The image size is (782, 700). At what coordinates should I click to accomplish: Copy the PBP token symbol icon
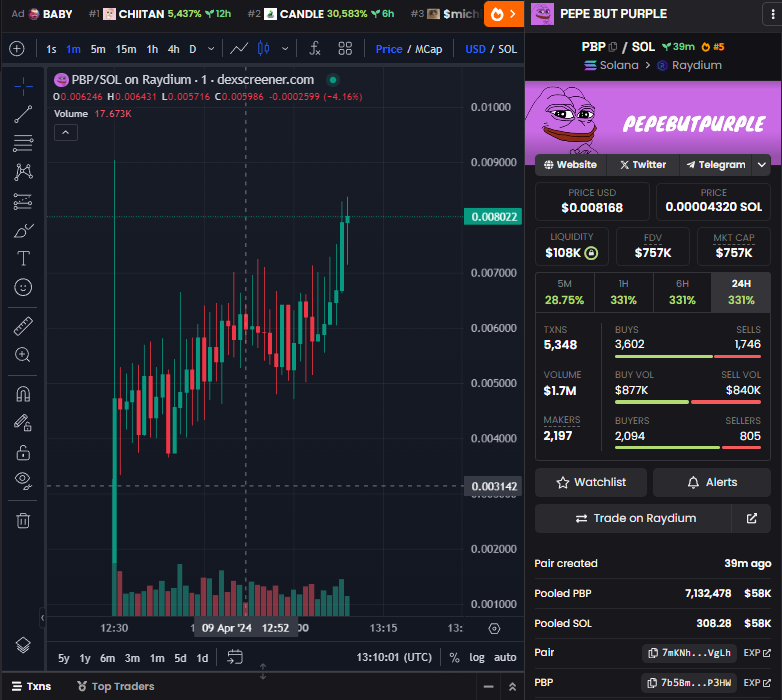(x=613, y=47)
